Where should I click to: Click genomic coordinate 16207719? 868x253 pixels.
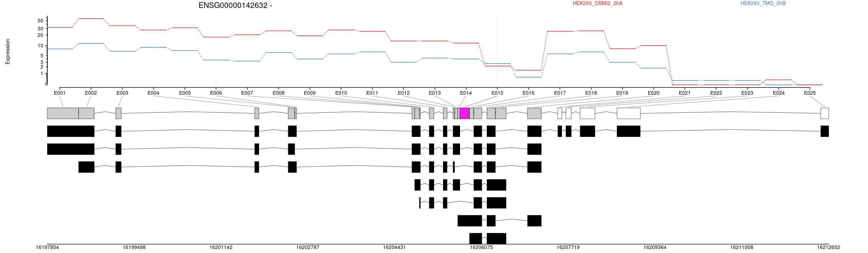(568, 248)
